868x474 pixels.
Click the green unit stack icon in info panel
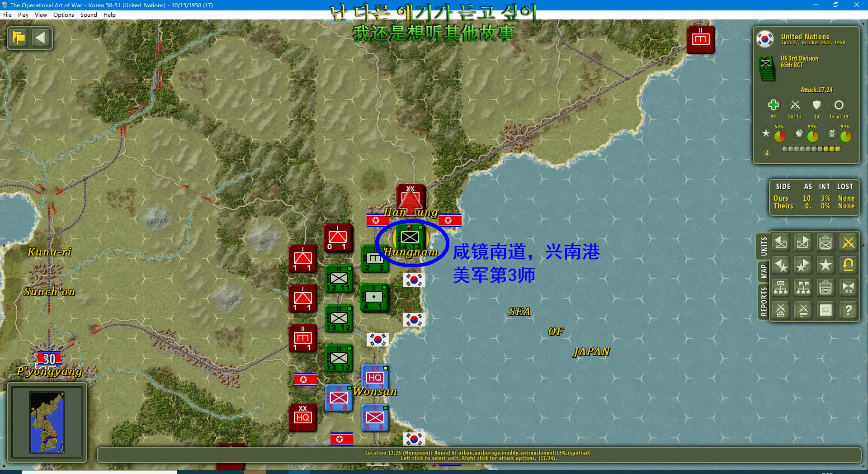click(x=766, y=68)
